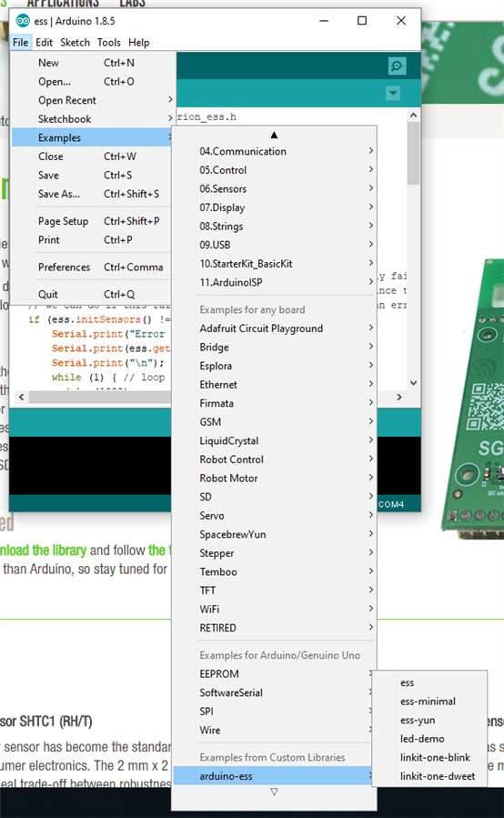Open TFT library examples
Screen dimensions: 504x818
pos(274,591)
